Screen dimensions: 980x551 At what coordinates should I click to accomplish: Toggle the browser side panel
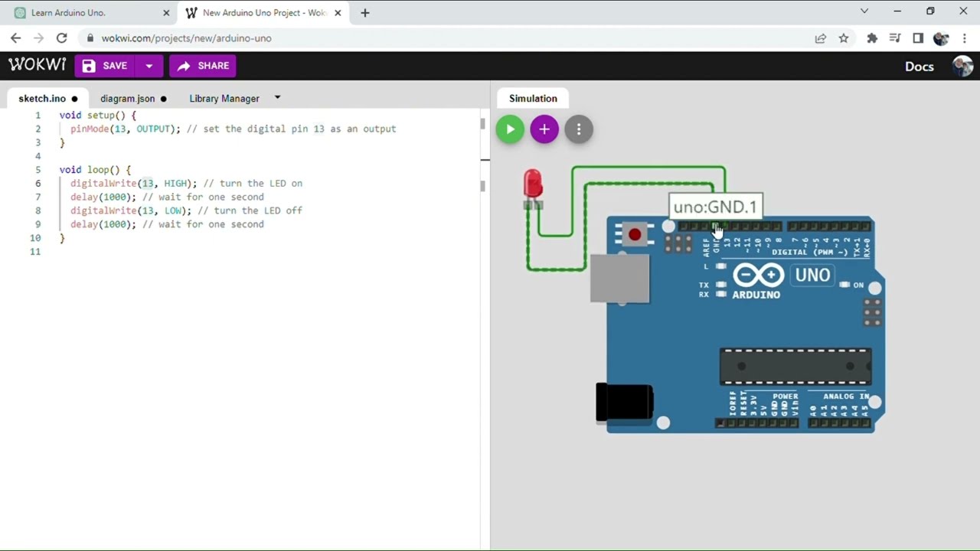(918, 38)
